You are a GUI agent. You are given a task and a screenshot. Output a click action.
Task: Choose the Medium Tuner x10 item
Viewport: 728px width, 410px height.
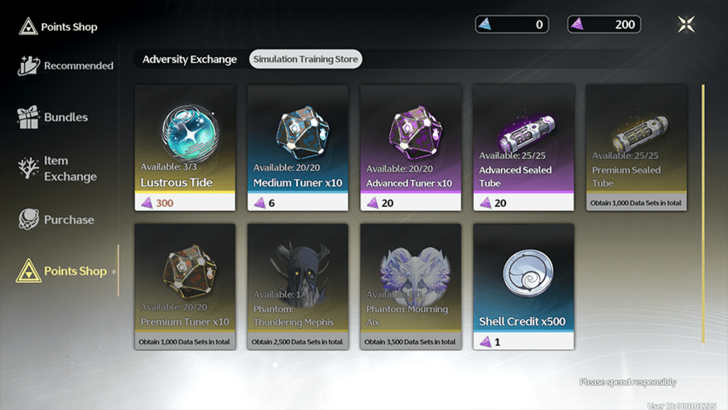click(x=298, y=148)
